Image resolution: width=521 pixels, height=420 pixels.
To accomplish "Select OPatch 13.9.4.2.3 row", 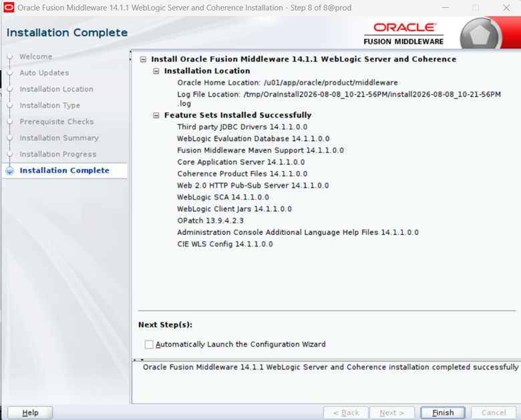I will [x=210, y=220].
